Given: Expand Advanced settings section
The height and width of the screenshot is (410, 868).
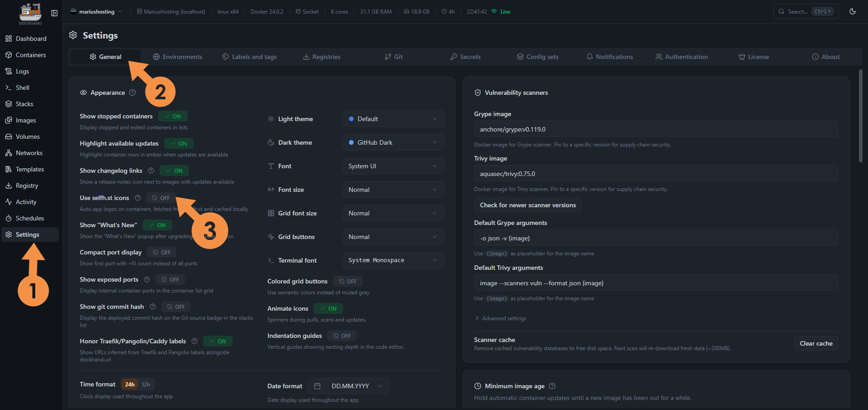Looking at the screenshot, I should tap(500, 318).
